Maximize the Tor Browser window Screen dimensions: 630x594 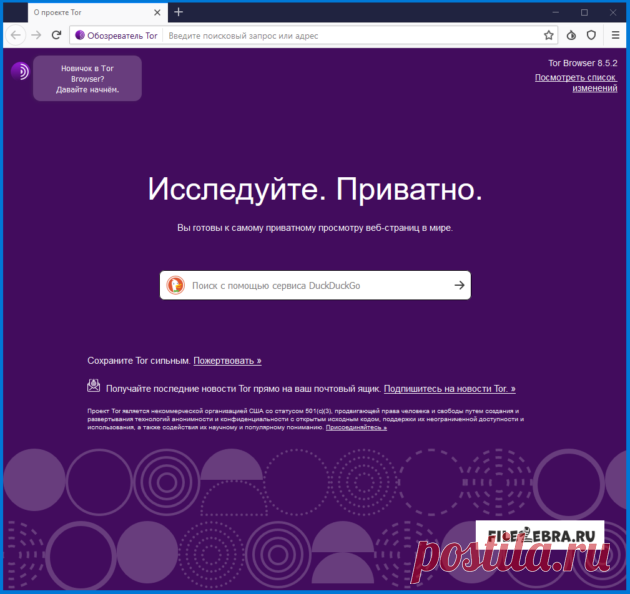(584, 12)
